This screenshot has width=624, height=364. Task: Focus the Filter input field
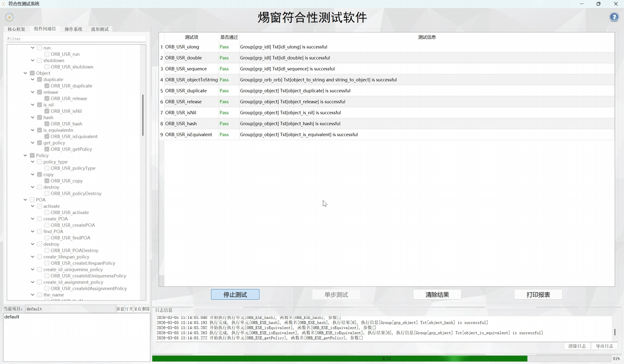pyautogui.click(x=76, y=39)
